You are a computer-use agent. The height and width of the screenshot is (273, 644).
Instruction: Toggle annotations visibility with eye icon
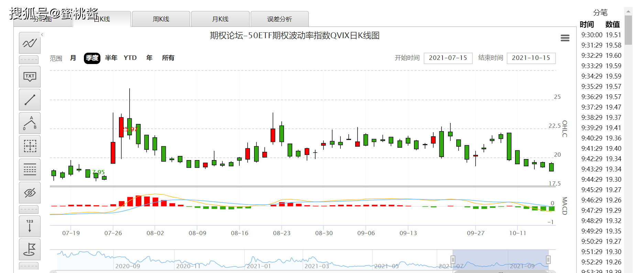pyautogui.click(x=30, y=192)
